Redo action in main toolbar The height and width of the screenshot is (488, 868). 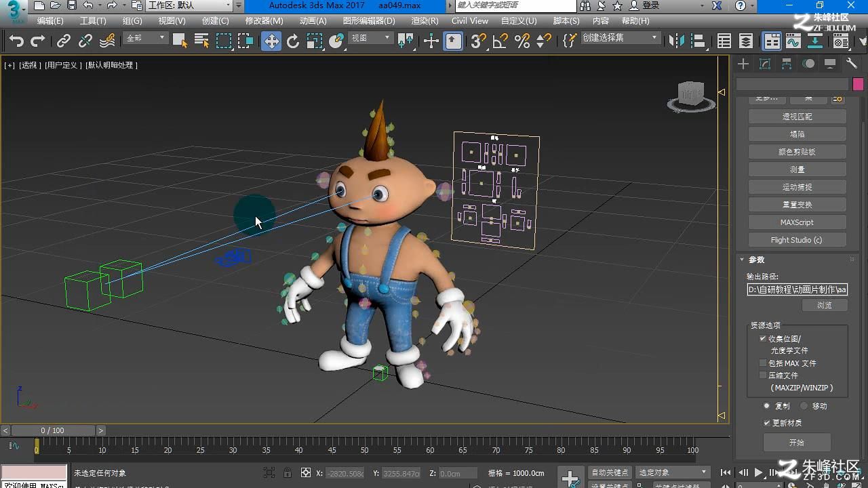click(38, 41)
